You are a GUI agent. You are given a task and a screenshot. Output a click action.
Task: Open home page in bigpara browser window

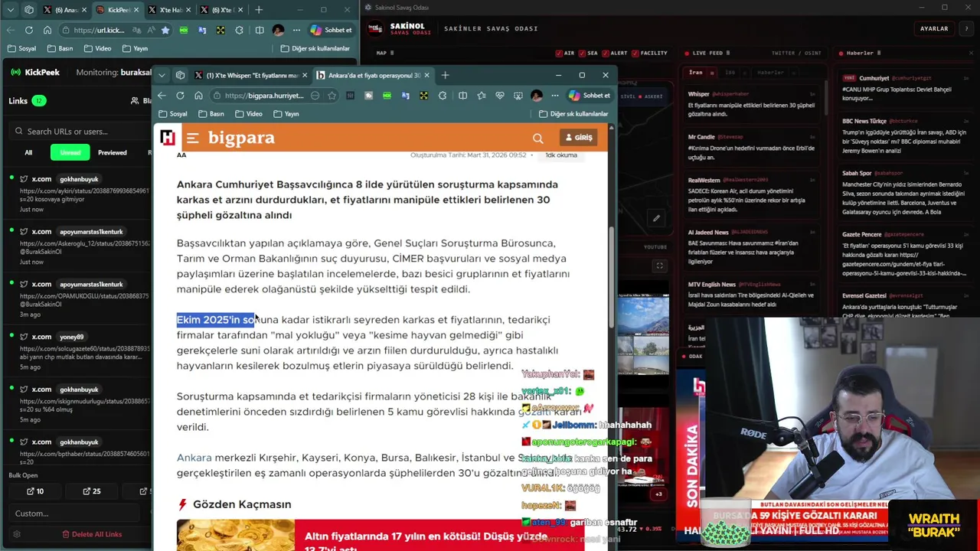click(198, 96)
